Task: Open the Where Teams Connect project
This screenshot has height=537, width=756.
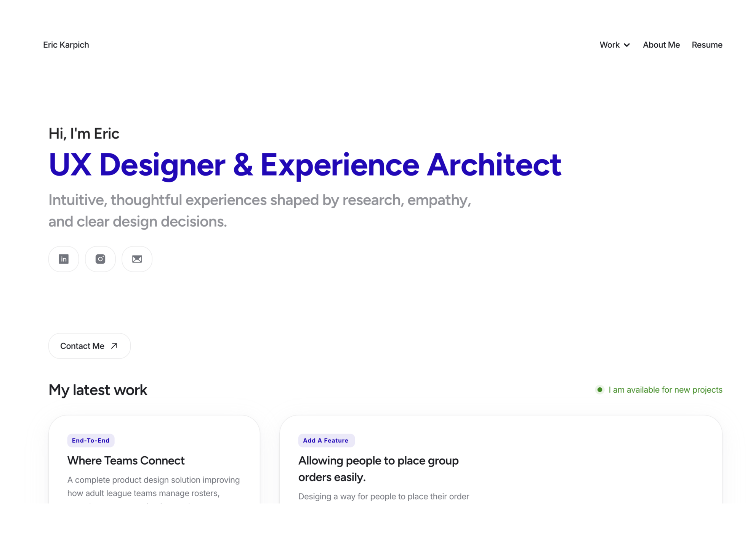Action: point(126,460)
